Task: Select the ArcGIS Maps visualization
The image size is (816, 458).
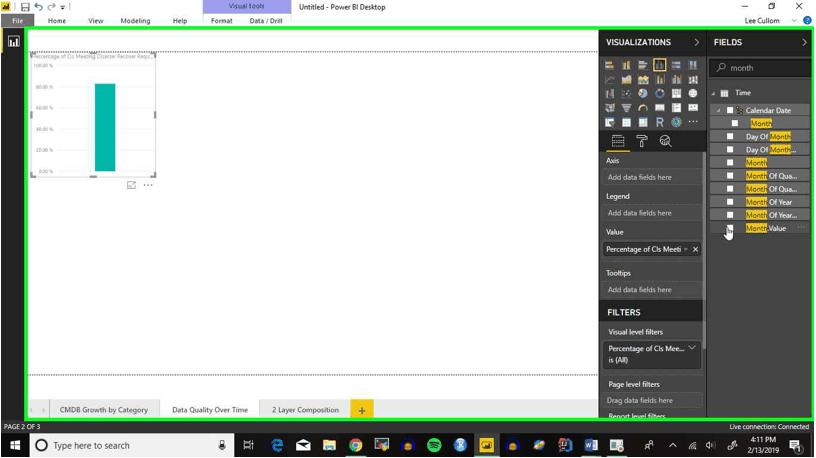Action: coord(676,122)
